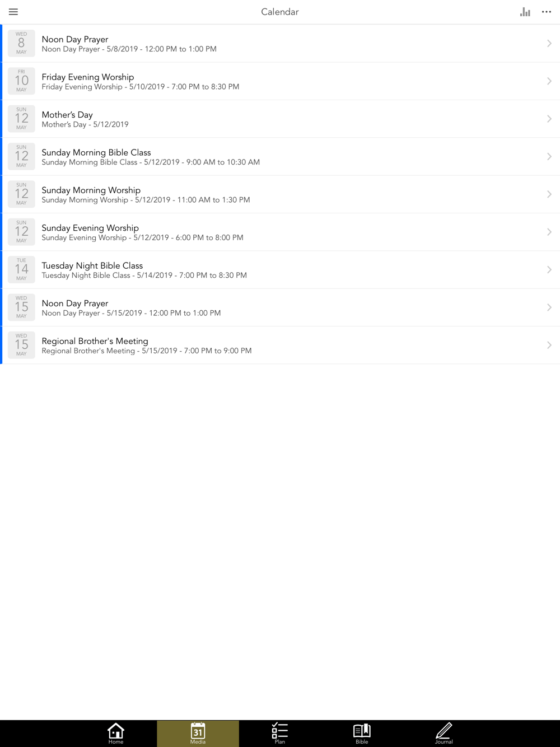This screenshot has width=560, height=747.
Task: Expand the Mother's Day chevron
Action: [x=549, y=119]
